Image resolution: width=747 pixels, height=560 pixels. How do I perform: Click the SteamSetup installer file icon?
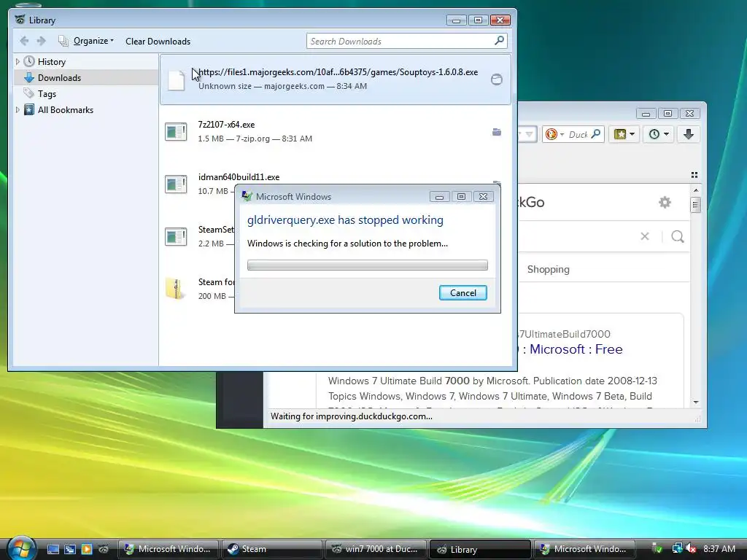pos(176,237)
